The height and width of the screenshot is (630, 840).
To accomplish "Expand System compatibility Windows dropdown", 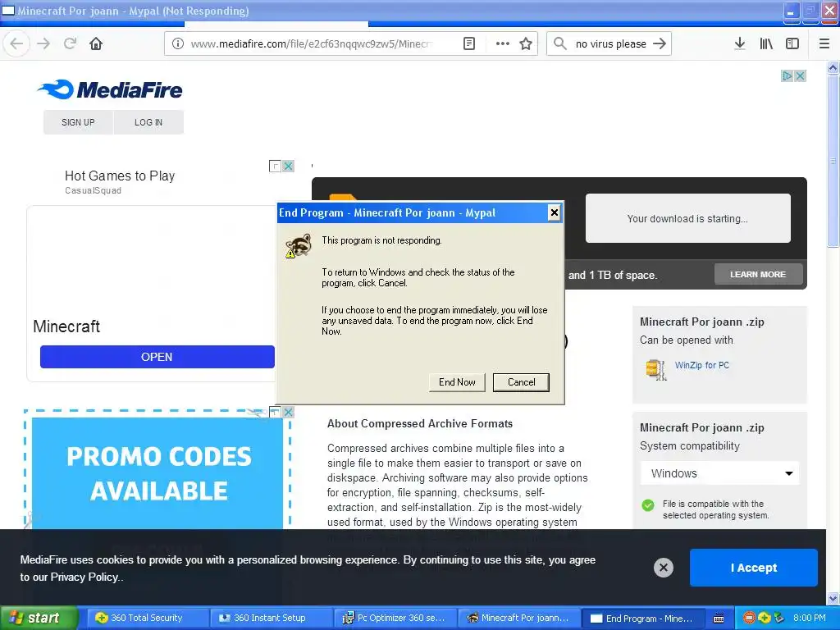I will [x=719, y=473].
